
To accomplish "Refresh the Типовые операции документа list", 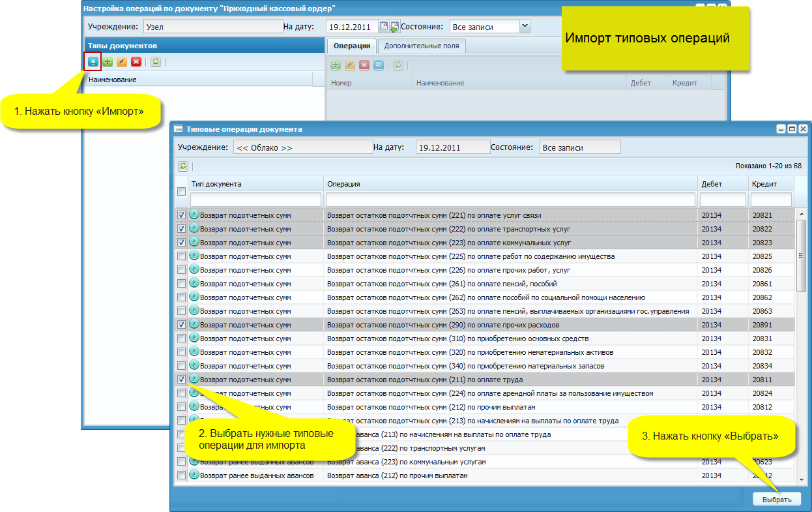I will coord(183,166).
